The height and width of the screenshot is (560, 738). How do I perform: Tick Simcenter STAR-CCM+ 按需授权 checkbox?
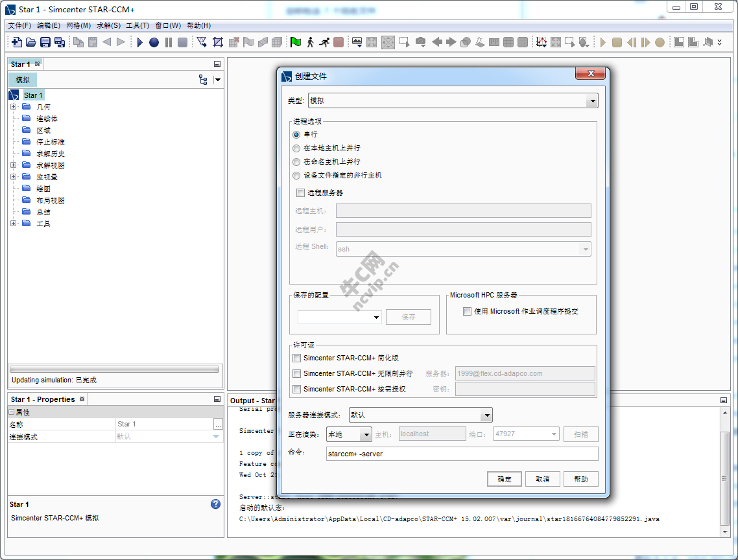296,389
